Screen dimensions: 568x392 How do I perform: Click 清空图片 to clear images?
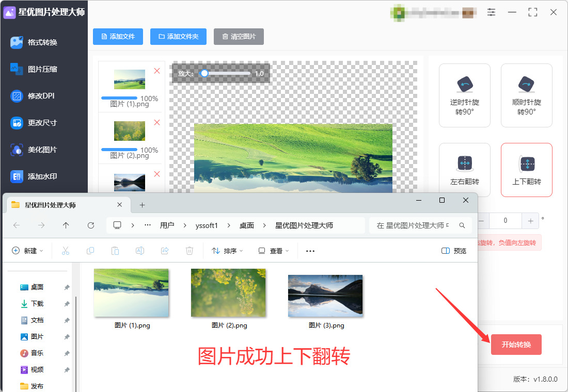(239, 37)
